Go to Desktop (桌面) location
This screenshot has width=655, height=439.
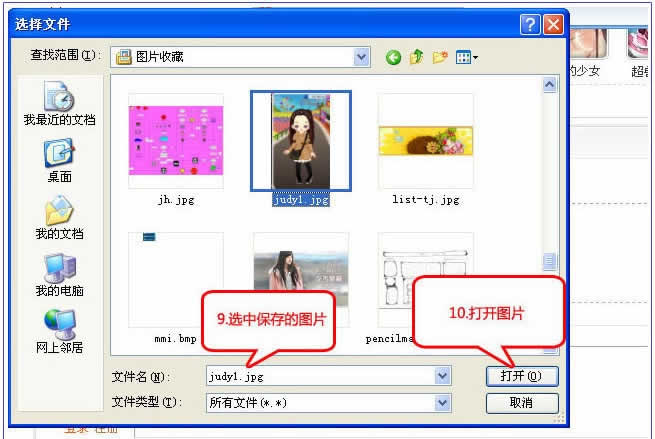point(59,161)
